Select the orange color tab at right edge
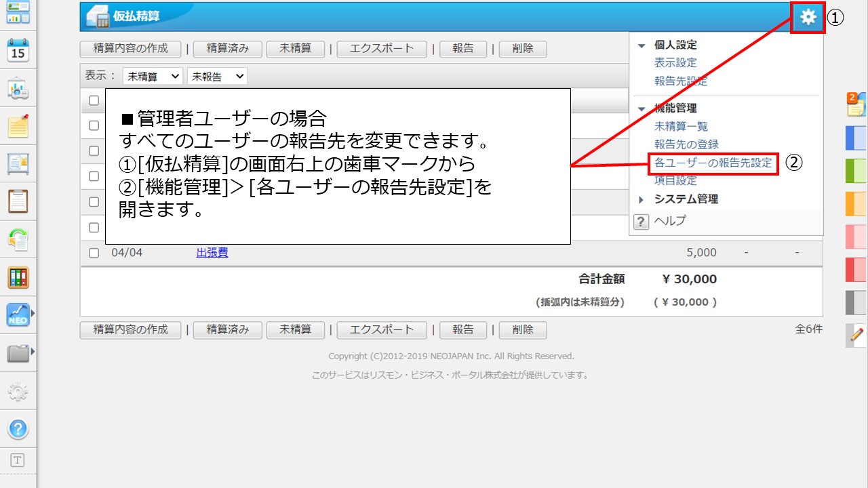 tap(856, 203)
